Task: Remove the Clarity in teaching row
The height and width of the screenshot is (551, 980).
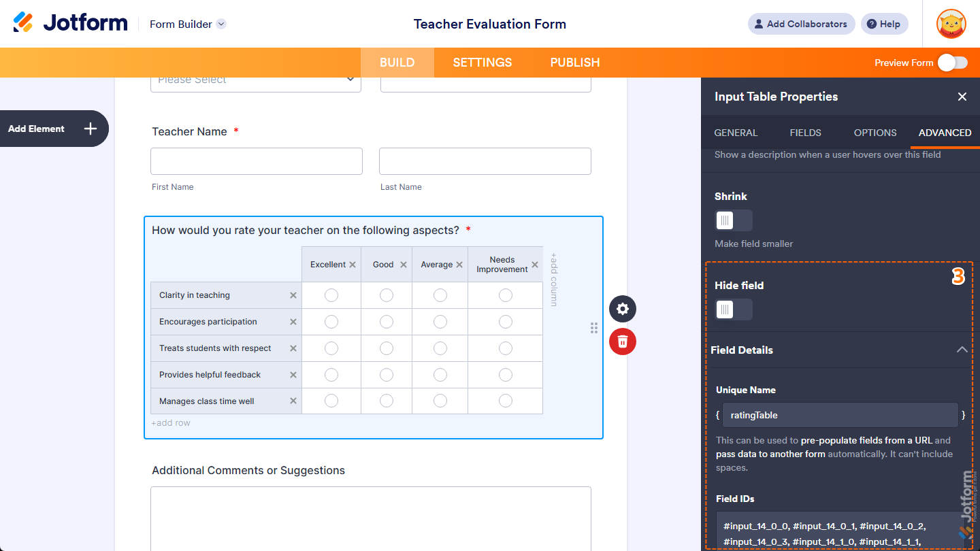Action: (x=293, y=295)
